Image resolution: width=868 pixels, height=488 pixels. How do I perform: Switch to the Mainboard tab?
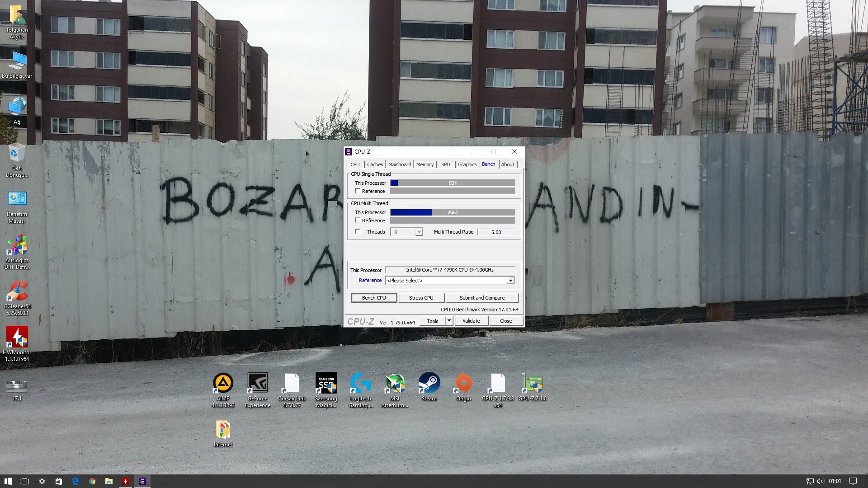400,164
